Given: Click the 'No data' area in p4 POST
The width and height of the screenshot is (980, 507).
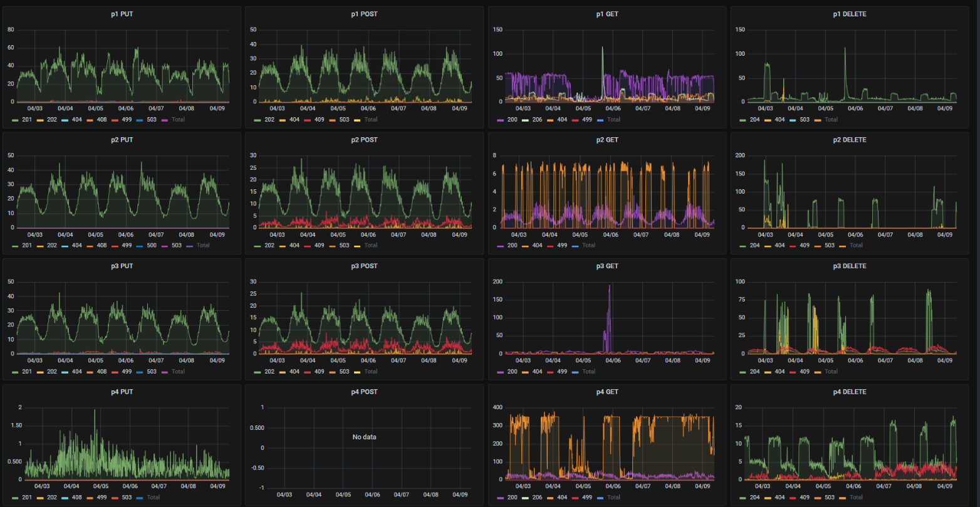Looking at the screenshot, I should [x=364, y=437].
